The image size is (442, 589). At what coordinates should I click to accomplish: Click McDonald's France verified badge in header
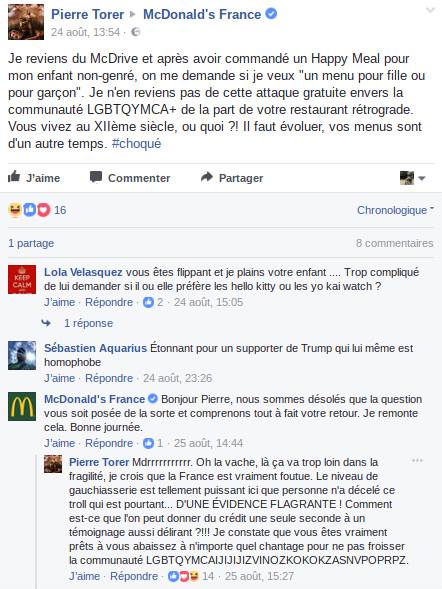[271, 14]
